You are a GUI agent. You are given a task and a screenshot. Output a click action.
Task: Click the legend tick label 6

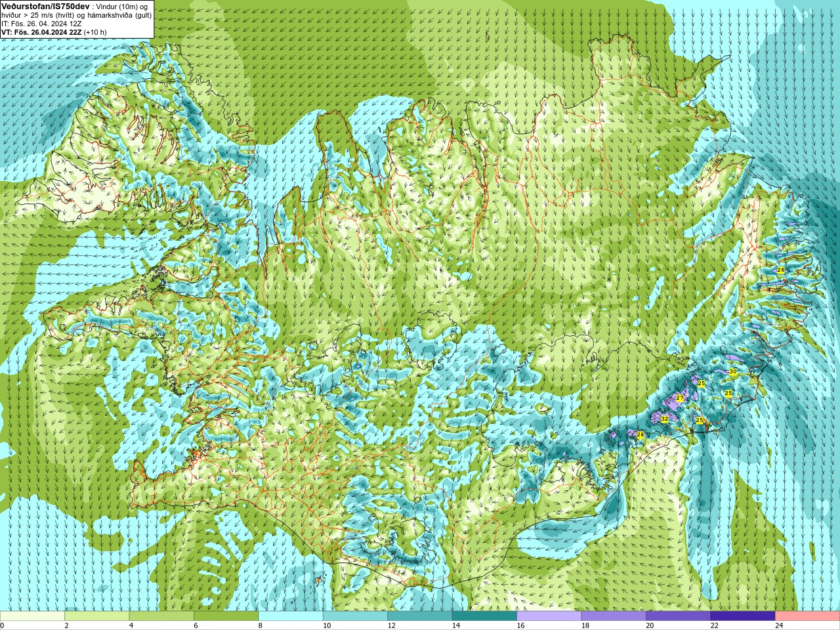196,625
